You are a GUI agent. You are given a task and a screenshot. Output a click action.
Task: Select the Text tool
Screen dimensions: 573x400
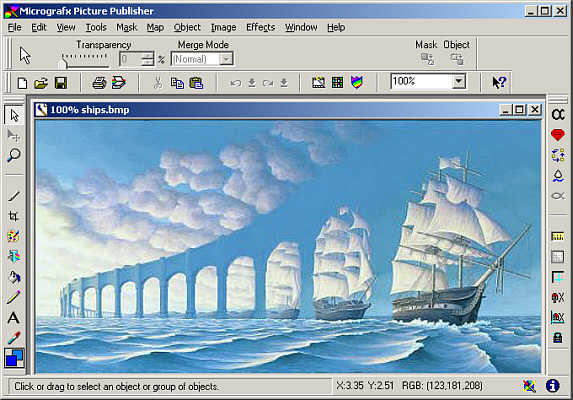14,318
